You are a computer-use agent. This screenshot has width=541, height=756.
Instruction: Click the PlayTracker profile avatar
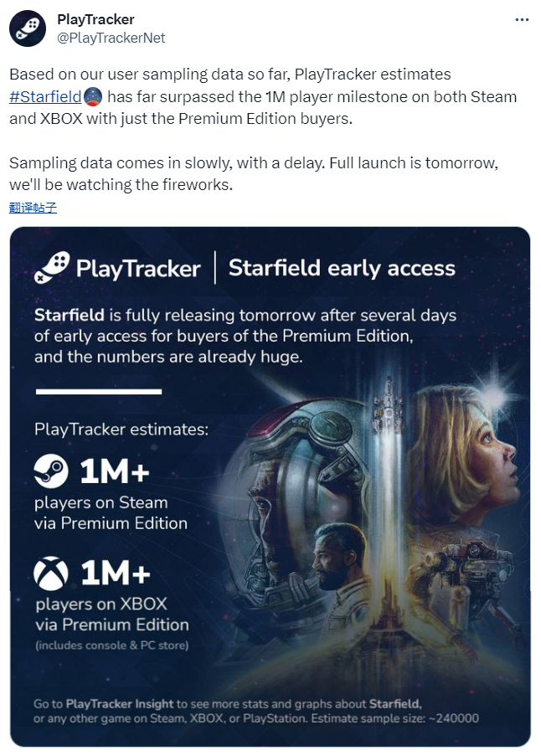27,28
